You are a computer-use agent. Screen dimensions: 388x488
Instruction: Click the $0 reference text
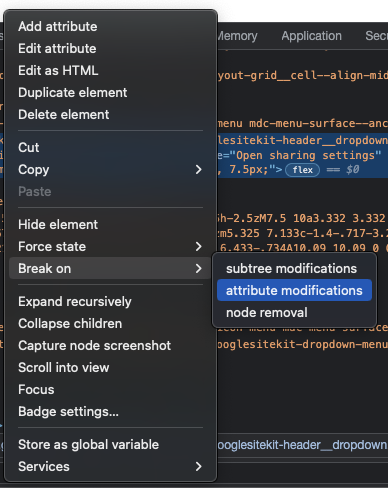click(352, 170)
